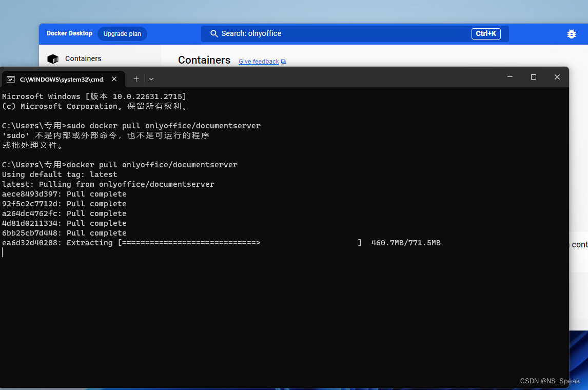Click the Ctrl+K shortcut badge
The image size is (588, 390).
pos(485,33)
